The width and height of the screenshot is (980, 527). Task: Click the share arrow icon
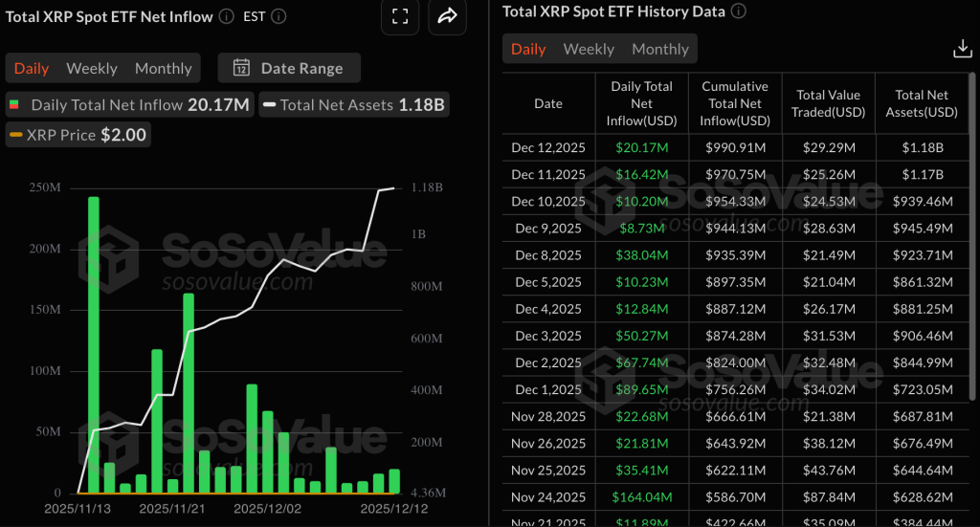pos(447,15)
